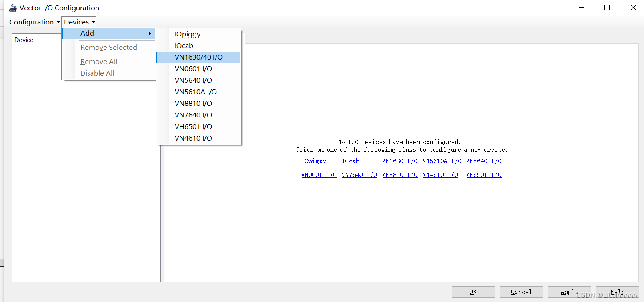Click the VH6501 I/O link

pos(484,175)
